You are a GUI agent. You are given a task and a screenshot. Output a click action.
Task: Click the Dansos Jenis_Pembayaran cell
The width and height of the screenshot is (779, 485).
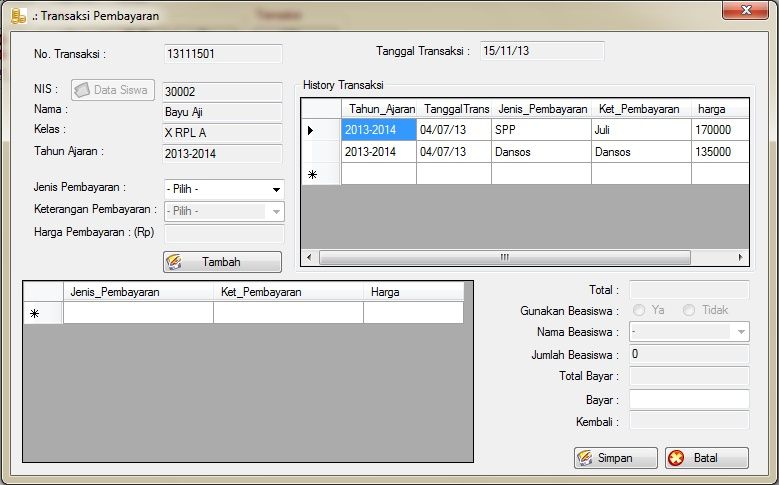(x=542, y=152)
